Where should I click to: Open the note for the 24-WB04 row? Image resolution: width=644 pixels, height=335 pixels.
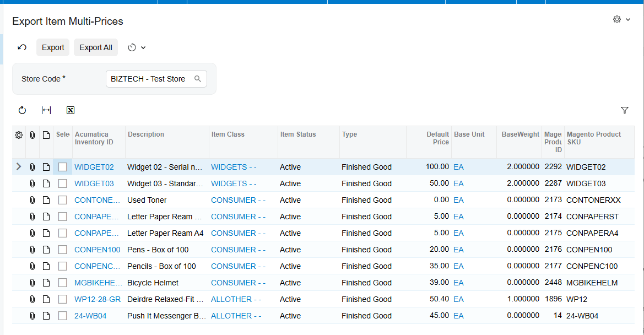click(x=46, y=316)
